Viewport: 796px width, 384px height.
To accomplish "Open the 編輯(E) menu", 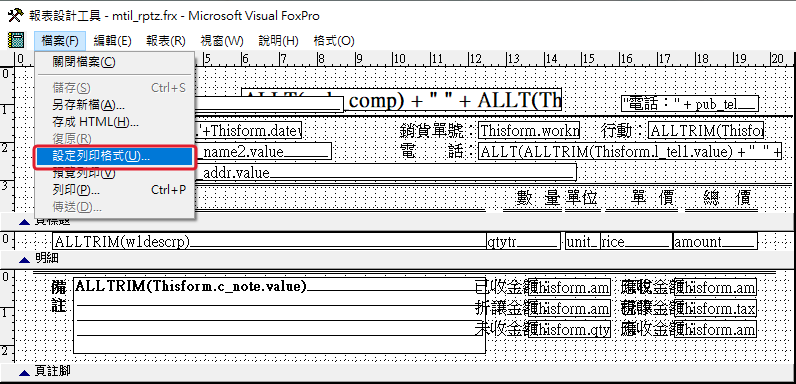I will [113, 41].
